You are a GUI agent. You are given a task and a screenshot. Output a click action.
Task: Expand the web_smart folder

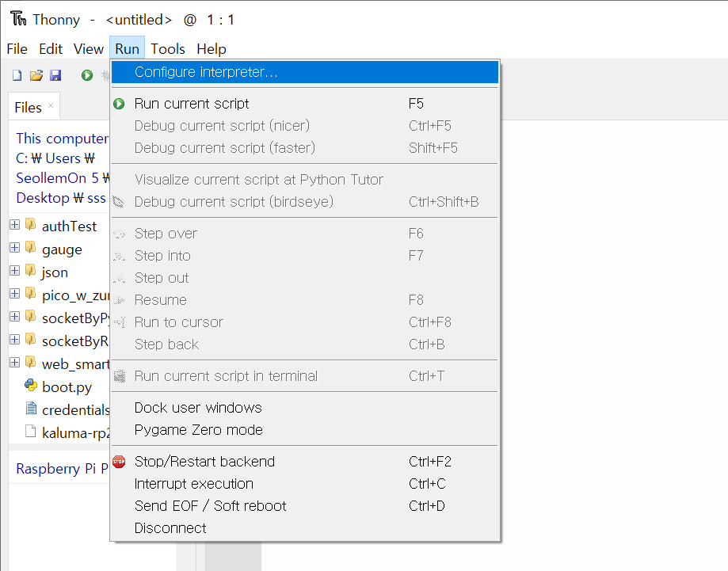point(15,363)
